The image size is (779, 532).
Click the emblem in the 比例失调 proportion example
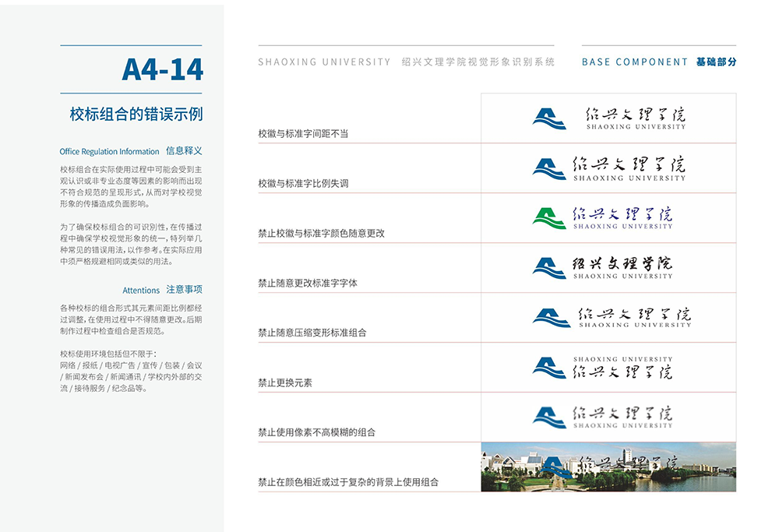coord(549,168)
